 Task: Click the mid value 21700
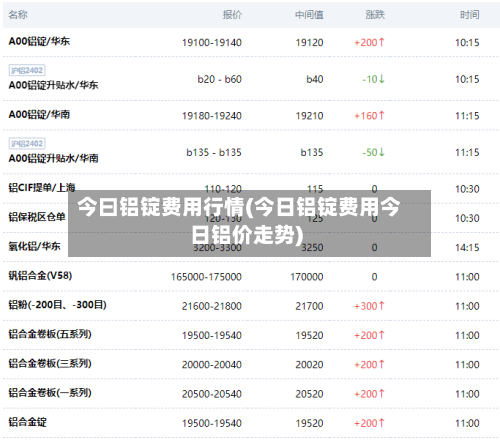point(309,306)
